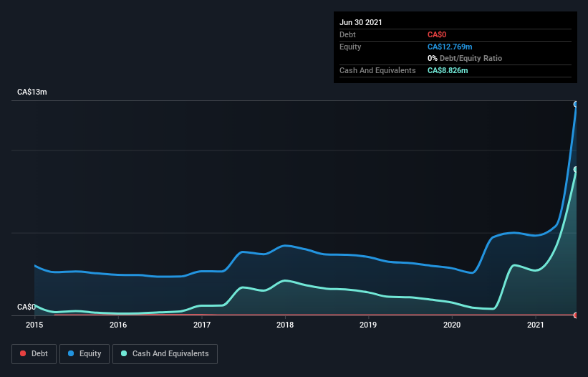
Task: Click tooltip Cash And Equivalents row label
Action: click(x=377, y=70)
